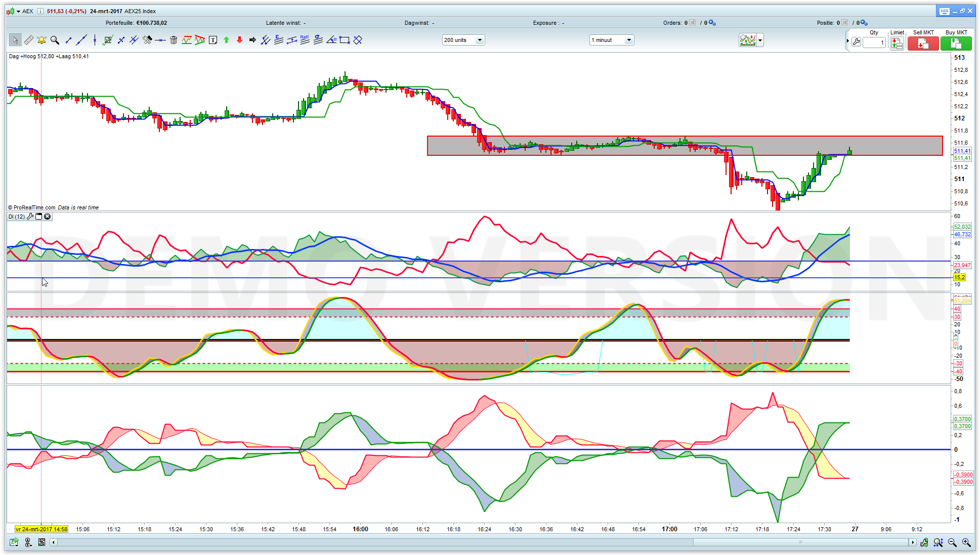Click the horizontal chart scrollbar thumb
This screenshot has height=555, width=980.
click(801, 542)
